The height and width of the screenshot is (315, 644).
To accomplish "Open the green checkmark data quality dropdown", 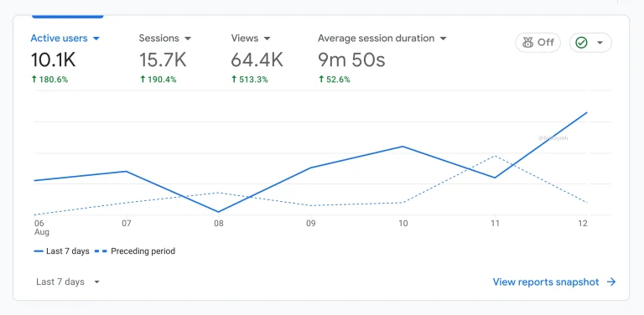I will click(590, 43).
